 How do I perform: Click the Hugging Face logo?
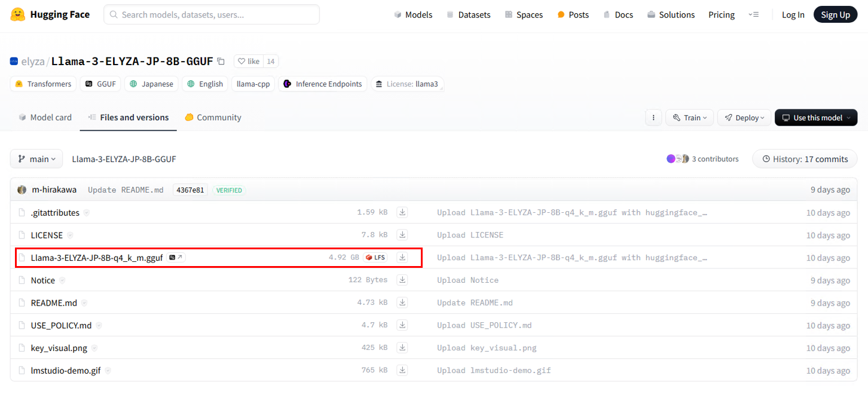[50, 14]
